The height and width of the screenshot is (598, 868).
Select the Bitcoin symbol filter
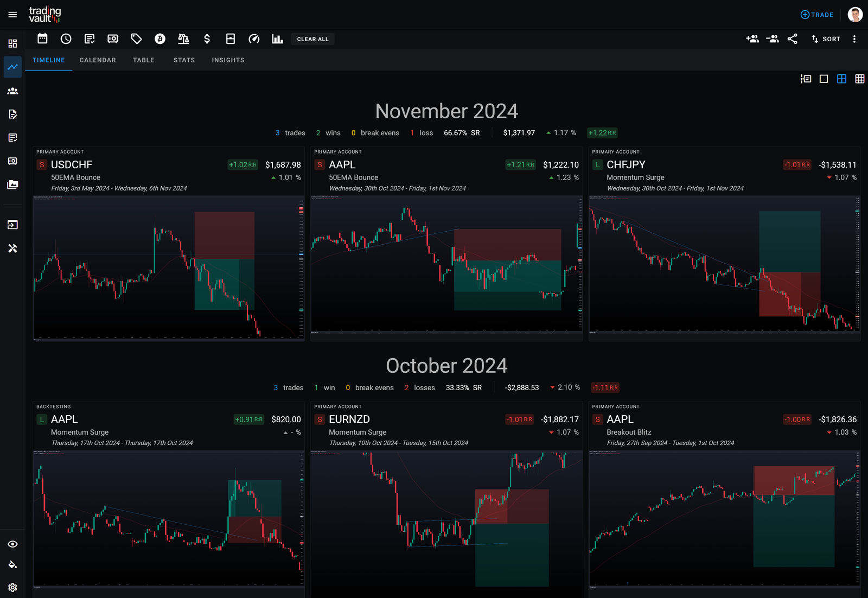(159, 39)
